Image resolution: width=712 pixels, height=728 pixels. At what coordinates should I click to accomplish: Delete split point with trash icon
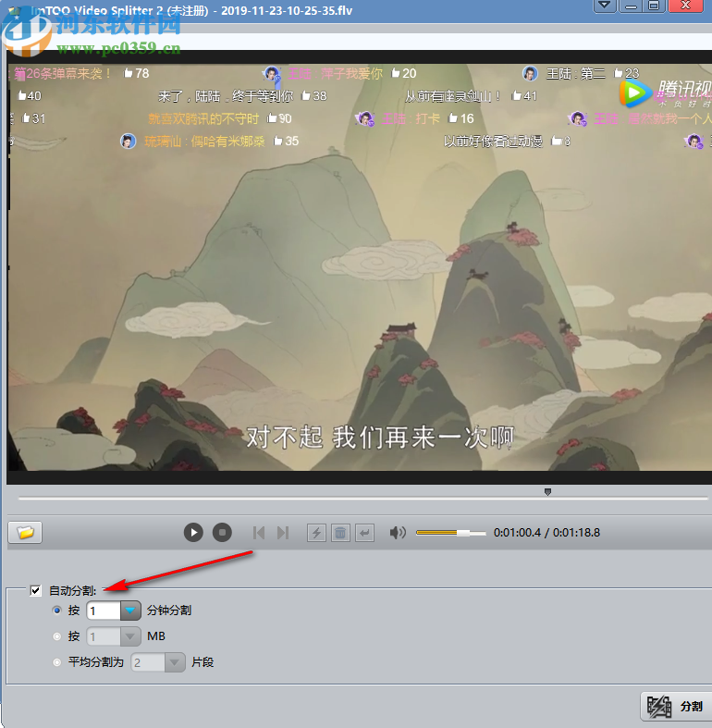click(x=340, y=533)
